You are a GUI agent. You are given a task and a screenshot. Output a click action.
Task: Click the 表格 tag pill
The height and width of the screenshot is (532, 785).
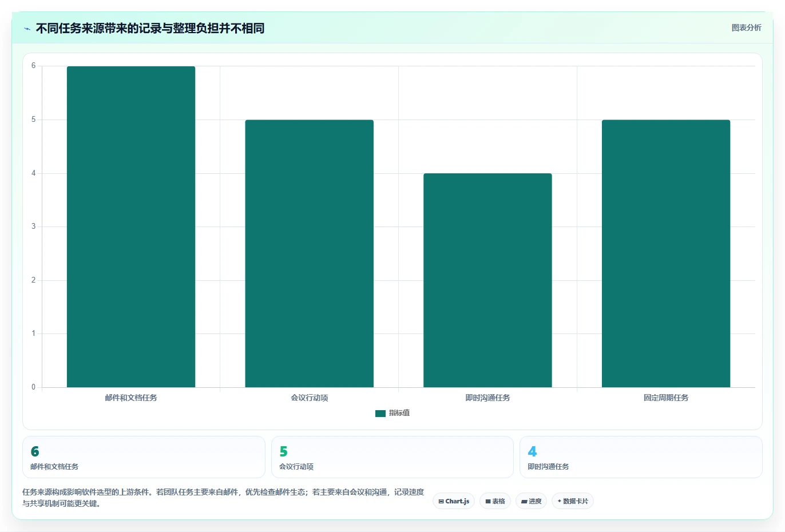tap(495, 501)
